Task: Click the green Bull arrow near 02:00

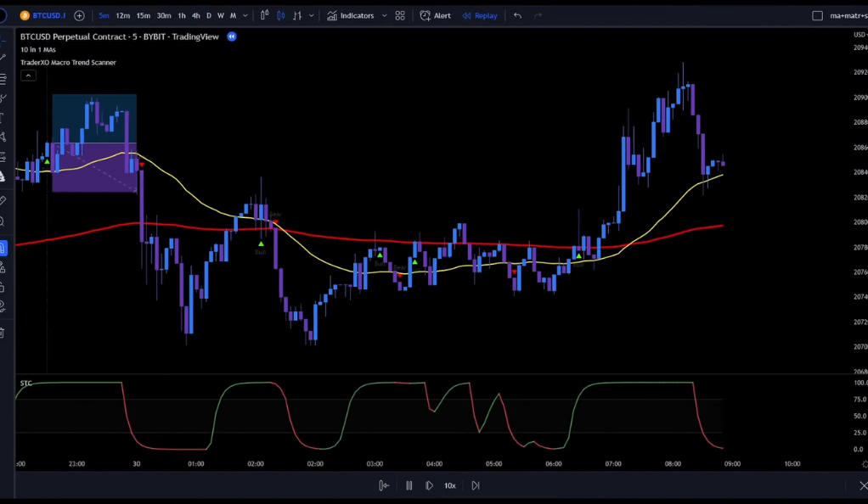Action: pos(261,244)
